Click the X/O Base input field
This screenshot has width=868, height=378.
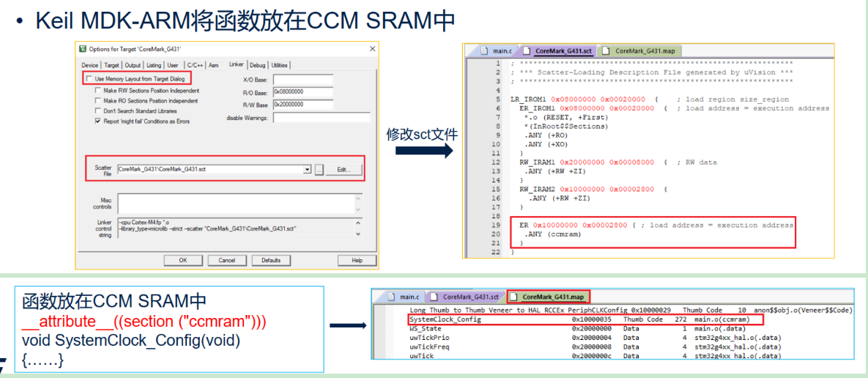pos(303,79)
